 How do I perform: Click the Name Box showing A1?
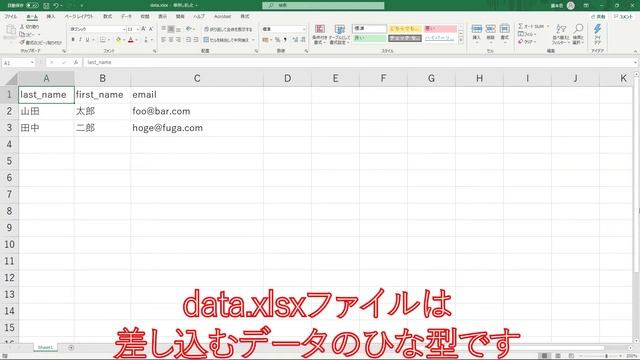(x=18, y=63)
